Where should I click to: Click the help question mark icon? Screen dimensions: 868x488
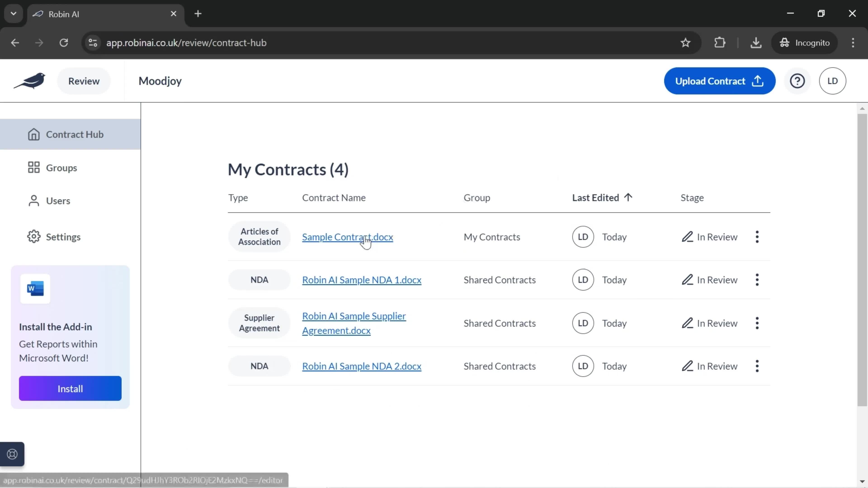pos(798,80)
